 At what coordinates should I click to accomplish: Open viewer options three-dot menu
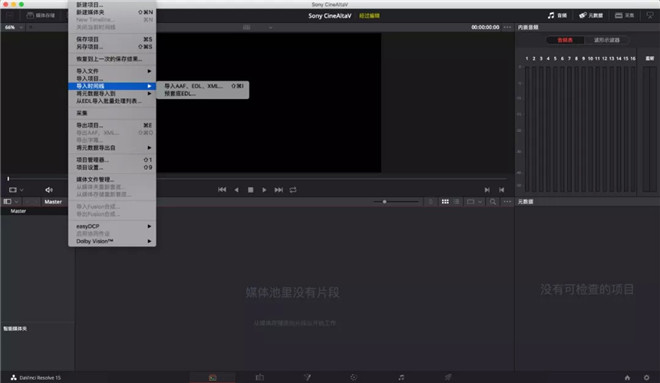(x=507, y=27)
